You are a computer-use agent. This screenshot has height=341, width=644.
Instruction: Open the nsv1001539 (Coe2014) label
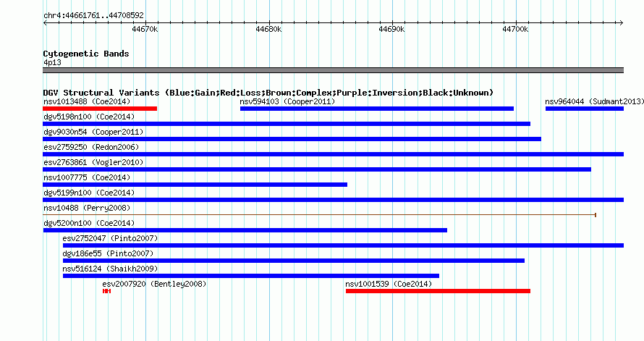tap(389, 284)
